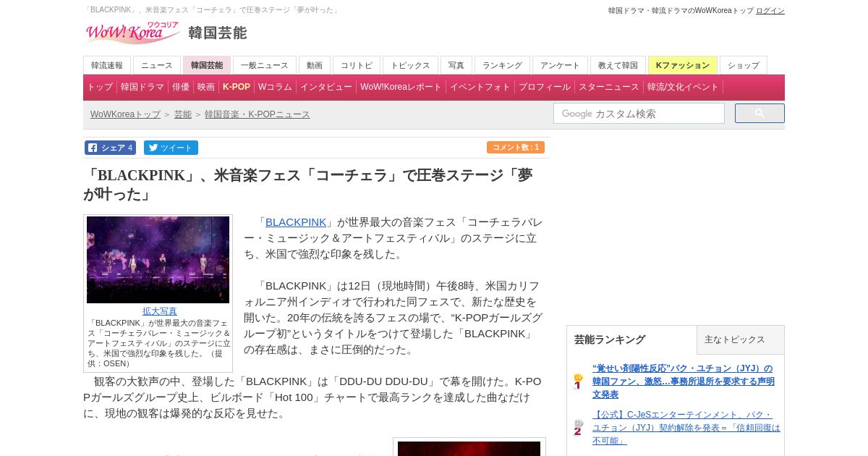This screenshot has width=868, height=456.
Task: Click the ログイン link
Action: pyautogui.click(x=770, y=11)
